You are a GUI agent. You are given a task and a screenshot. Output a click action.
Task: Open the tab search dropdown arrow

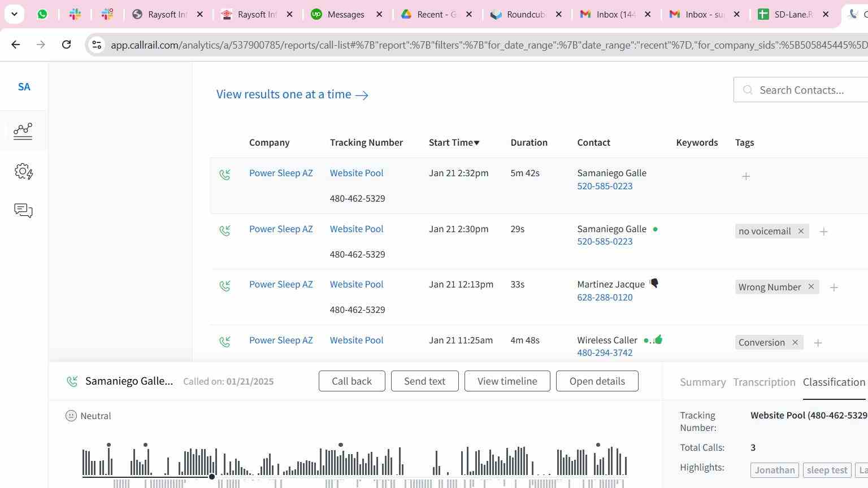14,14
